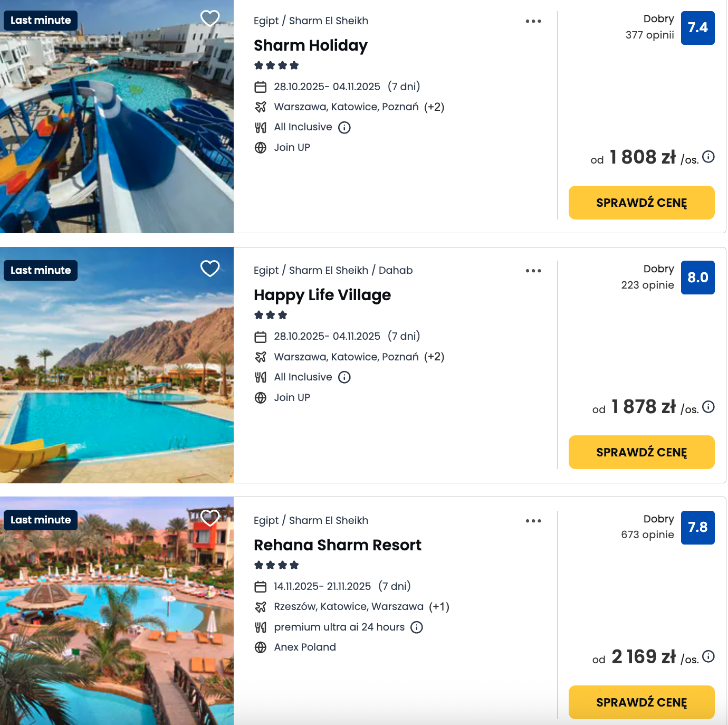The width and height of the screenshot is (728, 725).
Task: Click price info icon next to 1 808 zł
Action: coord(708,157)
